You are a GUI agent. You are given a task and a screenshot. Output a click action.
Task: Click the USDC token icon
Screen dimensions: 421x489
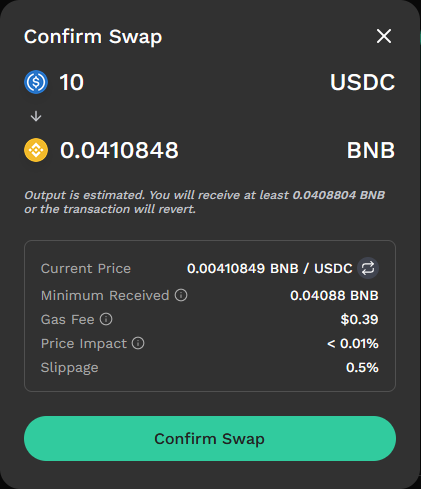point(36,82)
